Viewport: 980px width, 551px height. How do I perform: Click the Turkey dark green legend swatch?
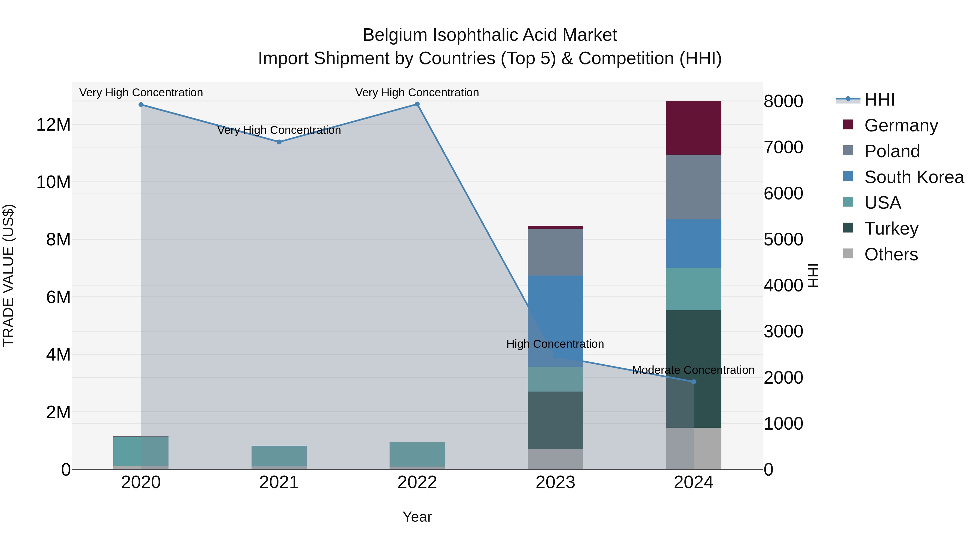click(x=848, y=228)
